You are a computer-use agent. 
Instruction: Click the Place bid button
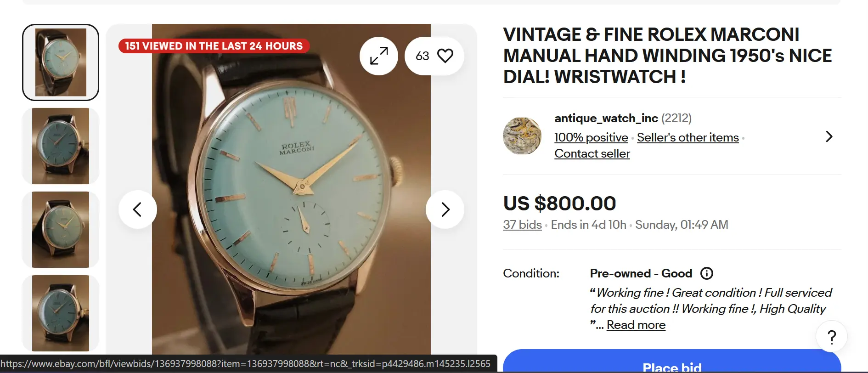click(x=672, y=361)
